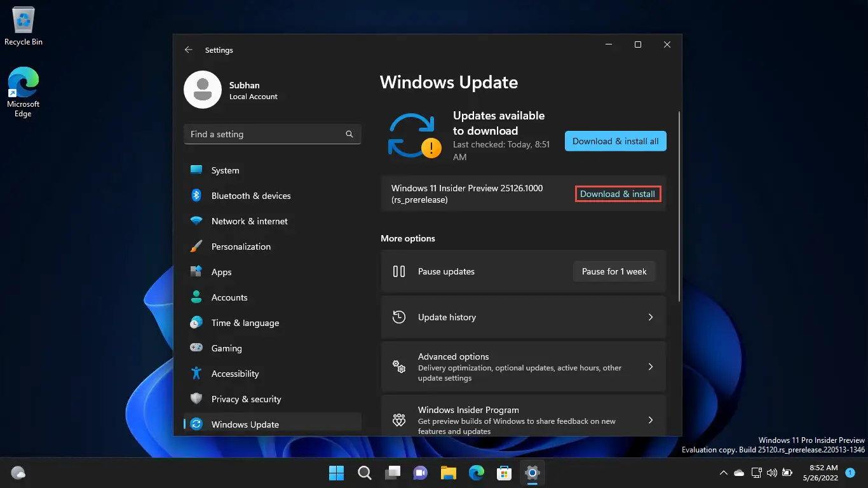Viewport: 868px width, 488px height.
Task: Click the Personalization paintbrush icon
Action: click(196, 247)
